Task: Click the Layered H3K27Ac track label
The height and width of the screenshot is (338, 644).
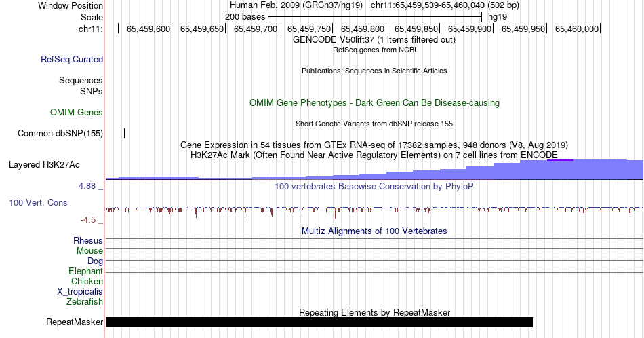Action: tap(44, 164)
